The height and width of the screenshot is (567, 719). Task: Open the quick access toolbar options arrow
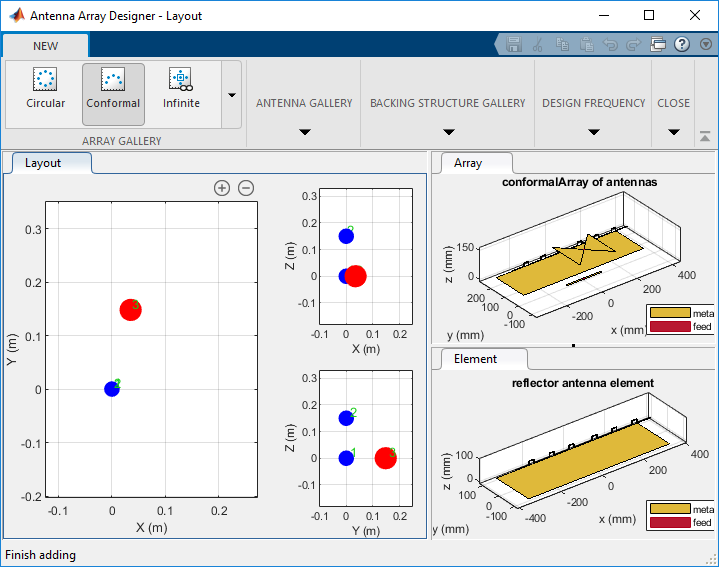[706, 44]
